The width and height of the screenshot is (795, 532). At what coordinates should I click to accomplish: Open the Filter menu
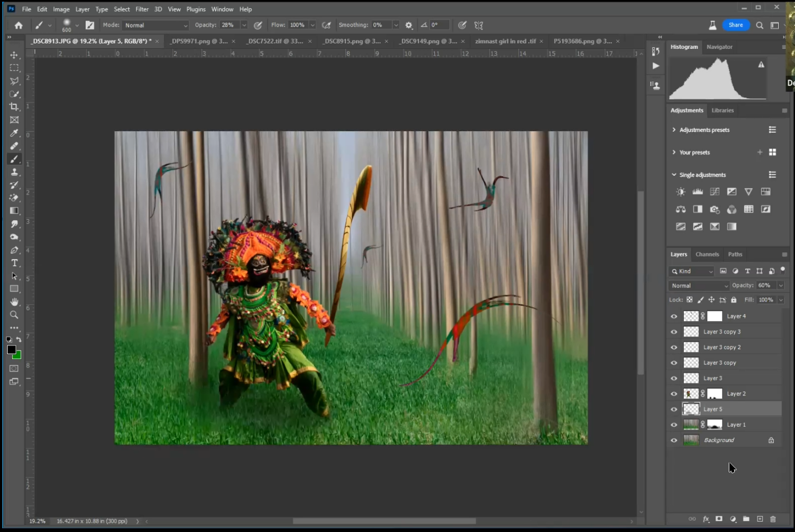pyautogui.click(x=142, y=9)
